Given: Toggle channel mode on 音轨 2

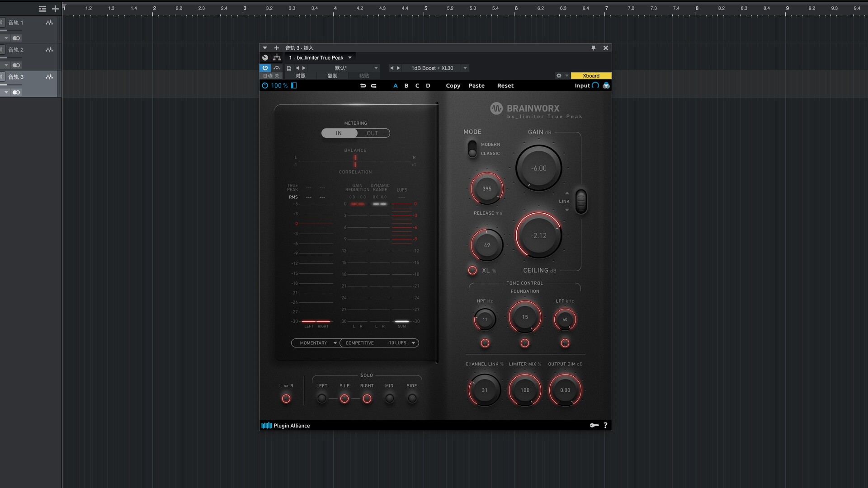Looking at the screenshot, I should [x=16, y=66].
